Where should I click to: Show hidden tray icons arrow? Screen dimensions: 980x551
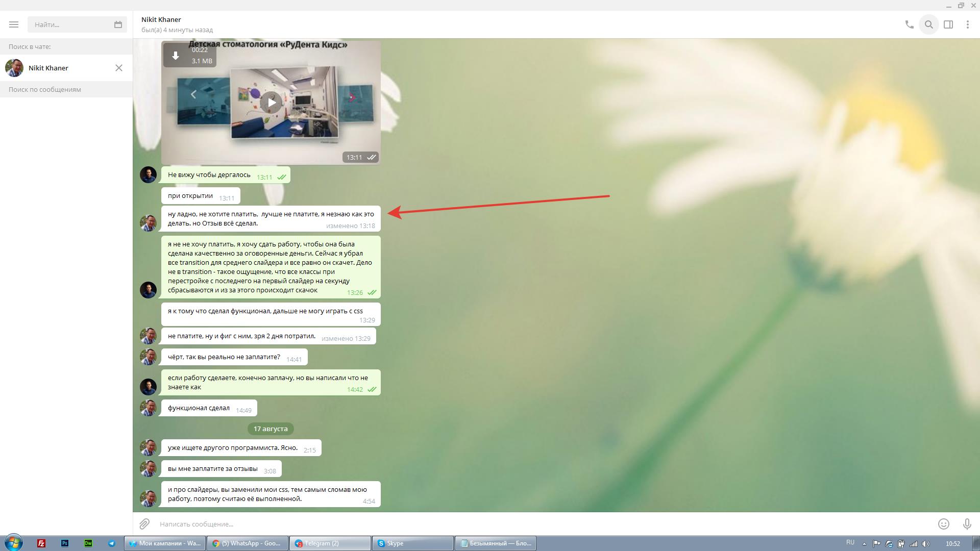pyautogui.click(x=864, y=544)
